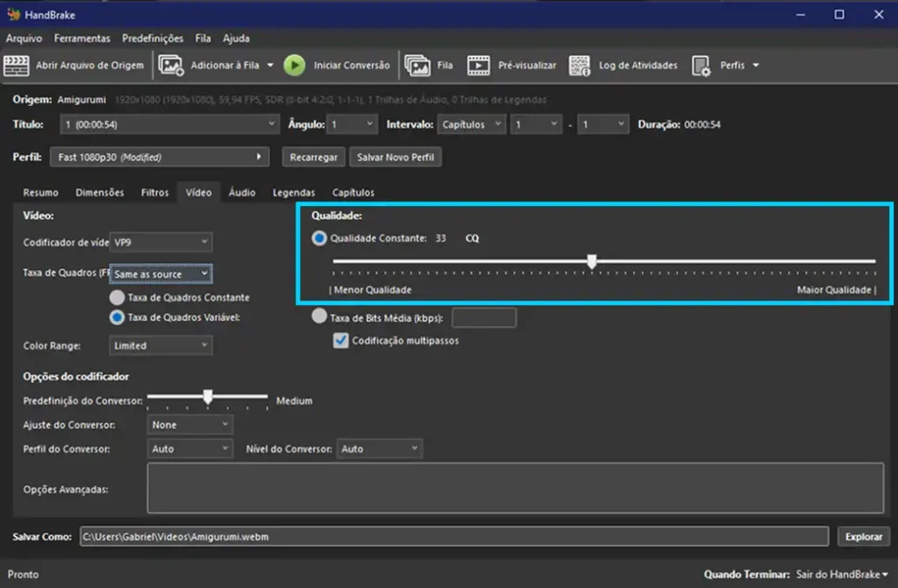Screen dimensions: 898x588
Task: Click the Salvar Novo Perfil button
Action: pyautogui.click(x=396, y=158)
